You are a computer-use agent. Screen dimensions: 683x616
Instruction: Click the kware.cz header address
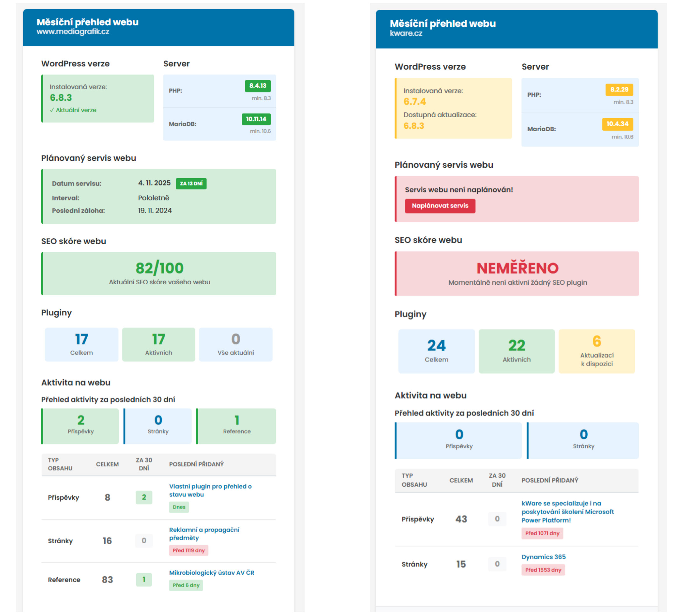(x=406, y=33)
